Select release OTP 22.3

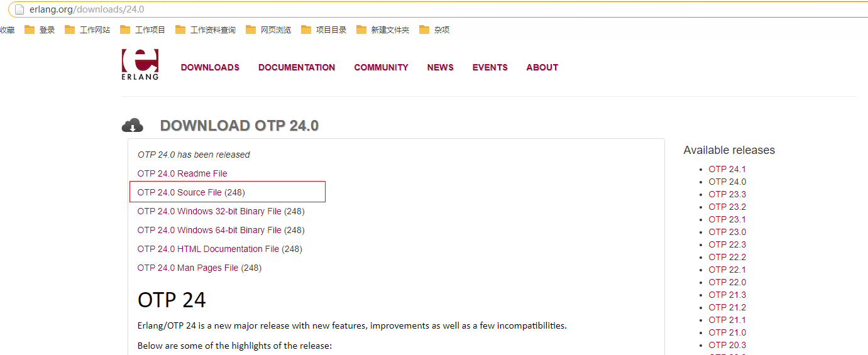tap(727, 244)
